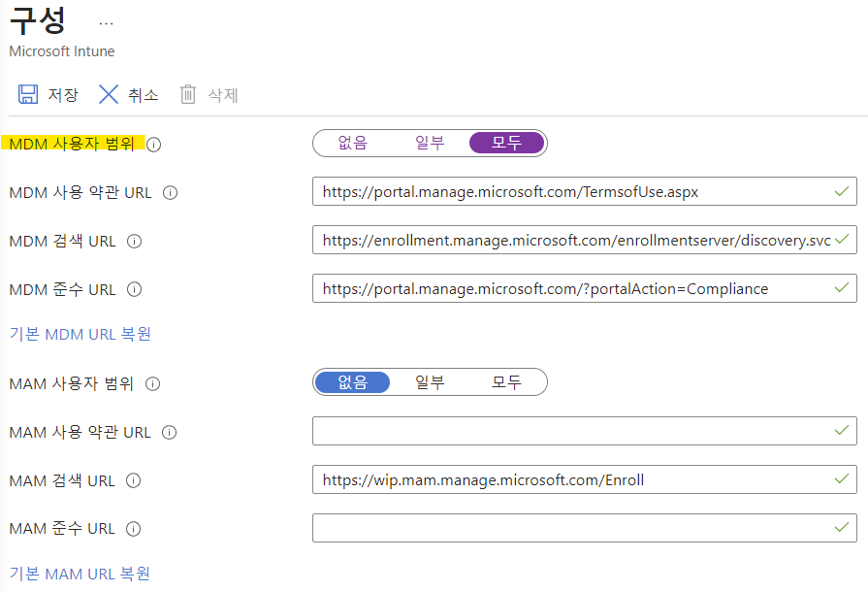Click the Microsoft Intune subtitle
Screen dimensions: 868x592
click(x=62, y=50)
